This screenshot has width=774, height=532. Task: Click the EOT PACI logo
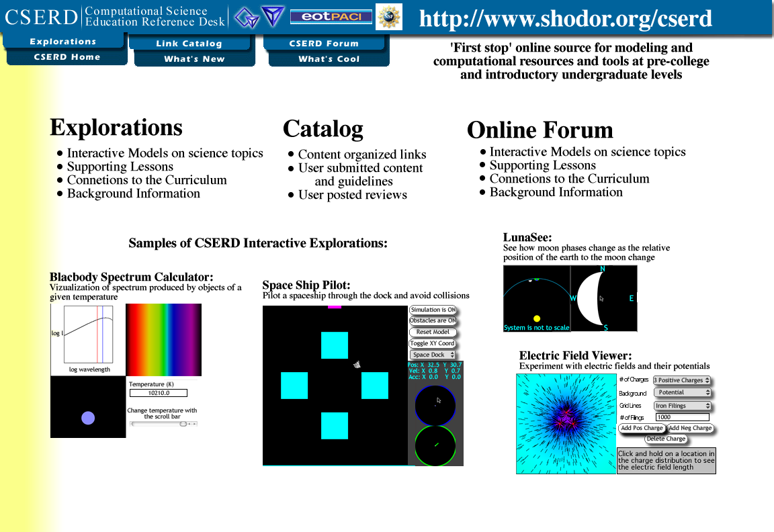coord(331,17)
